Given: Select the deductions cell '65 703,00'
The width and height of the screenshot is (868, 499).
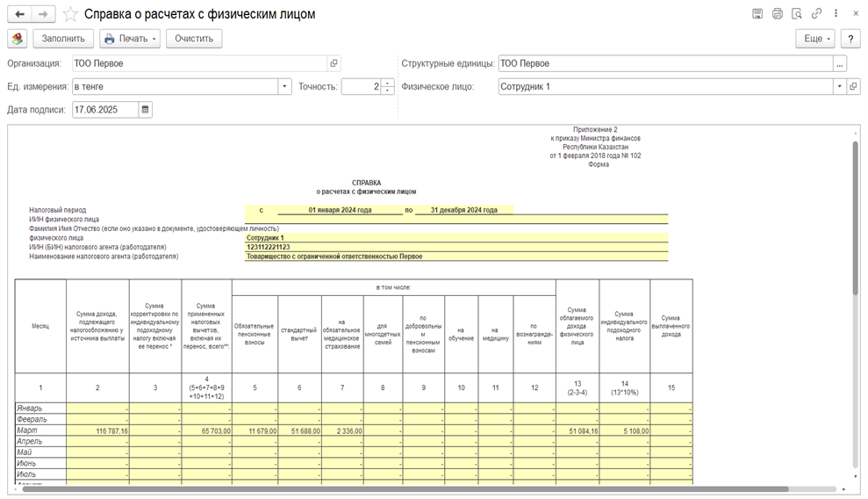Looking at the screenshot, I should coord(206,430).
